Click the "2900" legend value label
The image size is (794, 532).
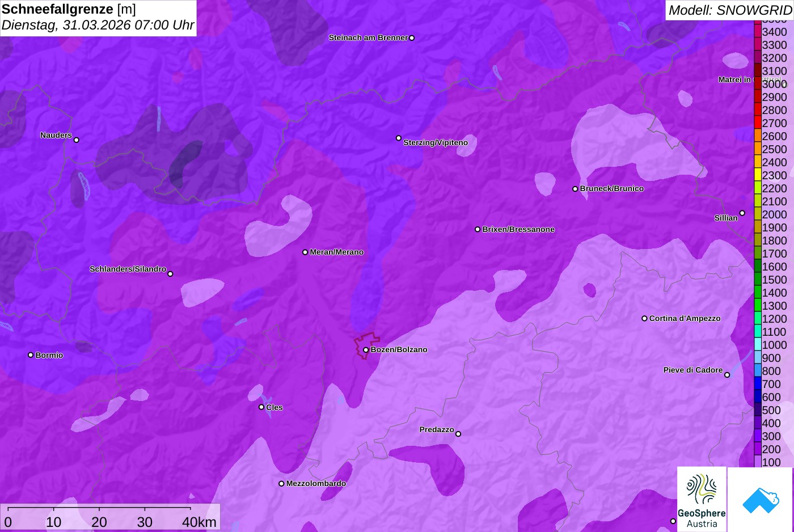tap(774, 97)
